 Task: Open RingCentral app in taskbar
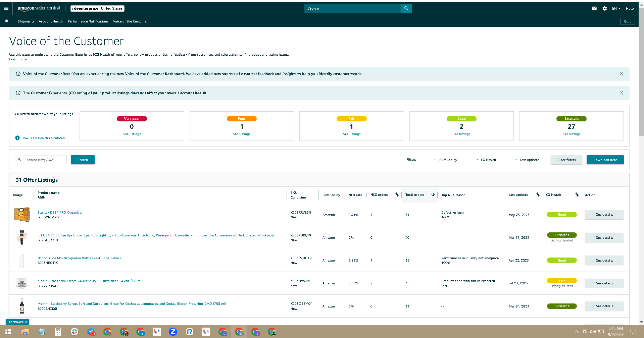(x=190, y=332)
